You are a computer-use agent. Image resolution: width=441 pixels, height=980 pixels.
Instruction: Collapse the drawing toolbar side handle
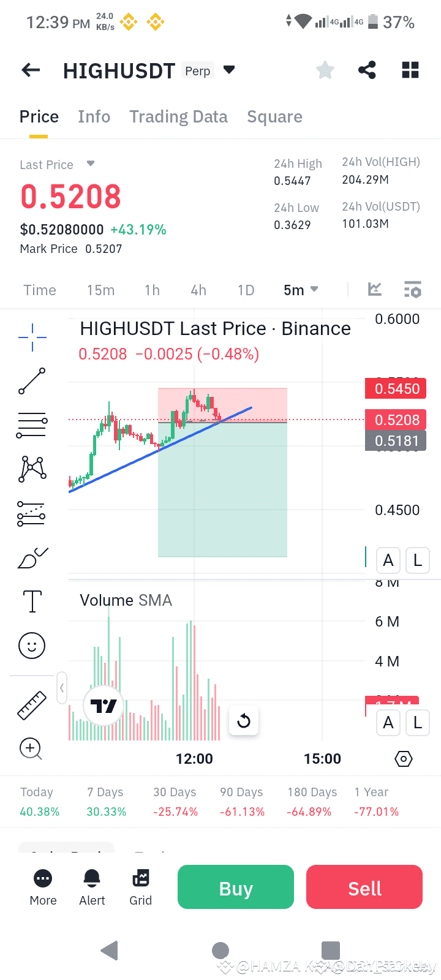(62, 688)
